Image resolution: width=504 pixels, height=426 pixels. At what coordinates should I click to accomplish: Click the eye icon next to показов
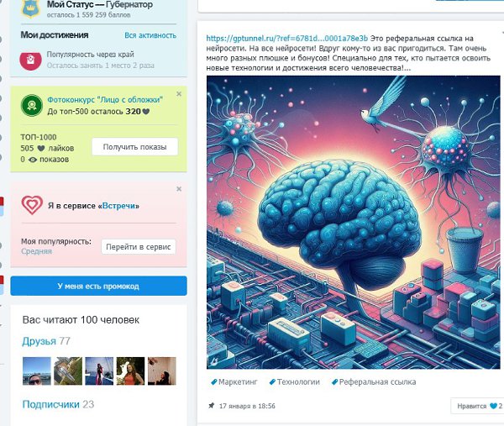pyautogui.click(x=33, y=160)
